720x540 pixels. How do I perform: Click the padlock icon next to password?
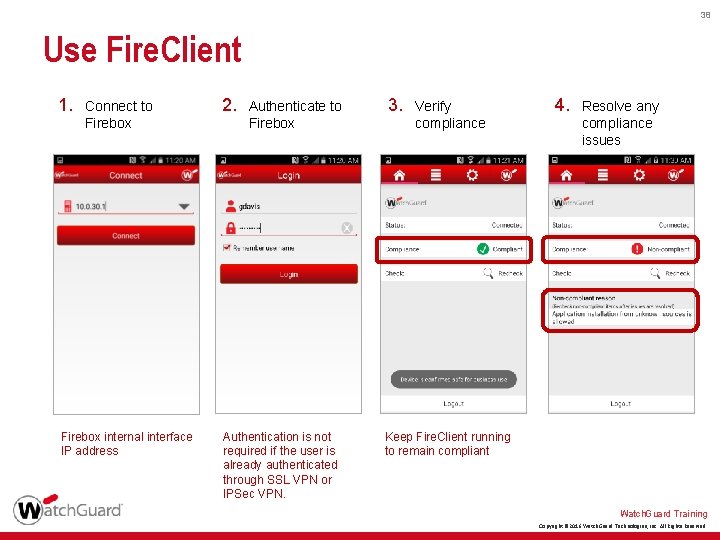pyautogui.click(x=231, y=228)
